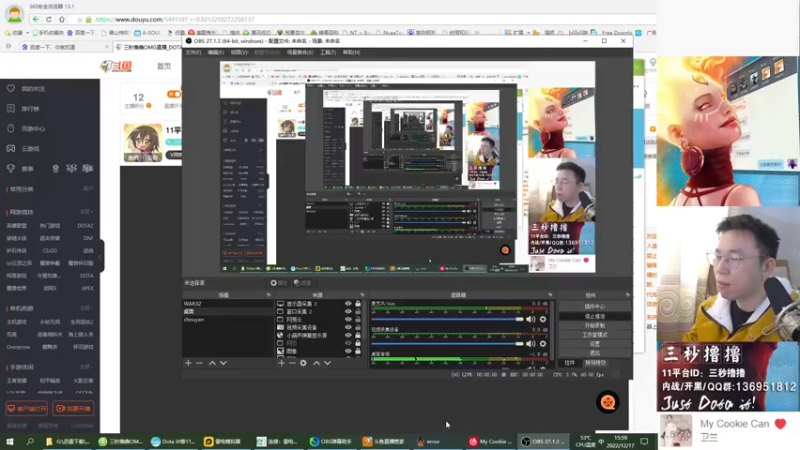This screenshot has height=450, width=800.
Task: Open OBS 帮助(H) menu
Action: pyautogui.click(x=351, y=52)
